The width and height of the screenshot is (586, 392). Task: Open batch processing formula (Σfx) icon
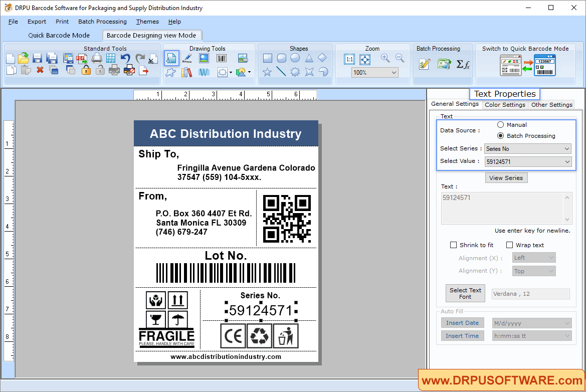coord(463,64)
